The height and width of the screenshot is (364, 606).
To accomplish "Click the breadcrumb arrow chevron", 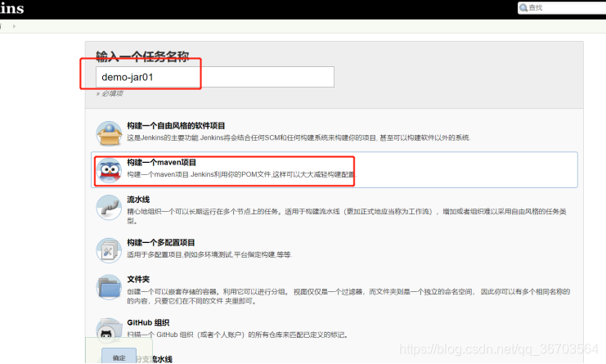I will pyautogui.click(x=14, y=26).
